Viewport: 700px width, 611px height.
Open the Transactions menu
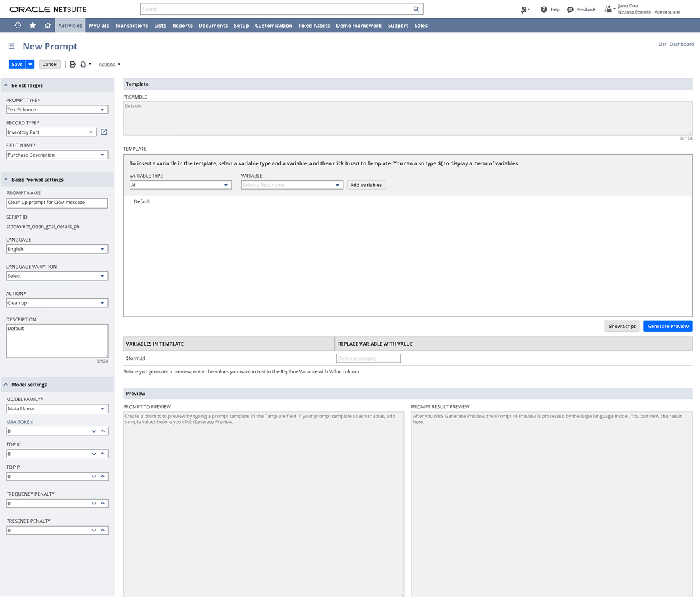pos(131,26)
